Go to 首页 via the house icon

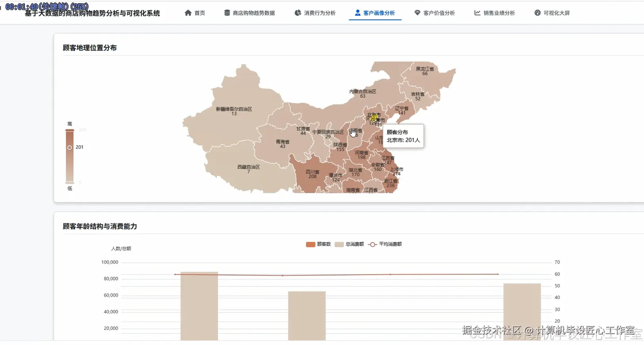(188, 13)
